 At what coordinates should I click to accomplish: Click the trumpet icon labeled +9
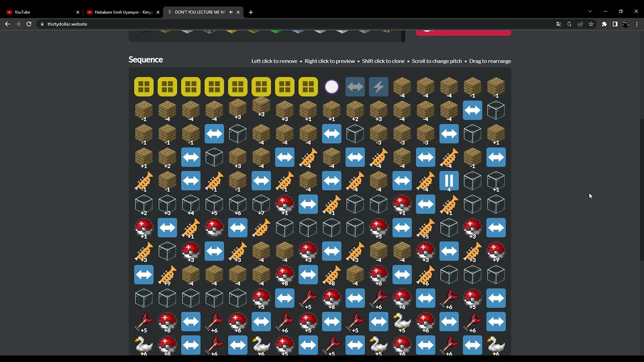pos(167,275)
